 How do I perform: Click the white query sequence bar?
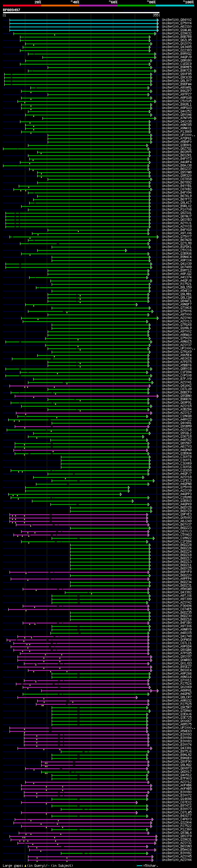click(x=81, y=13)
